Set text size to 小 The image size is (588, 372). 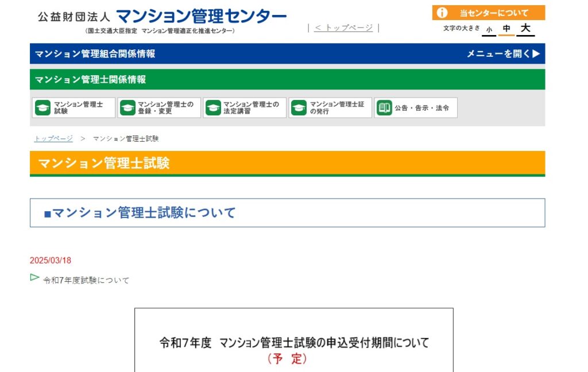click(489, 30)
